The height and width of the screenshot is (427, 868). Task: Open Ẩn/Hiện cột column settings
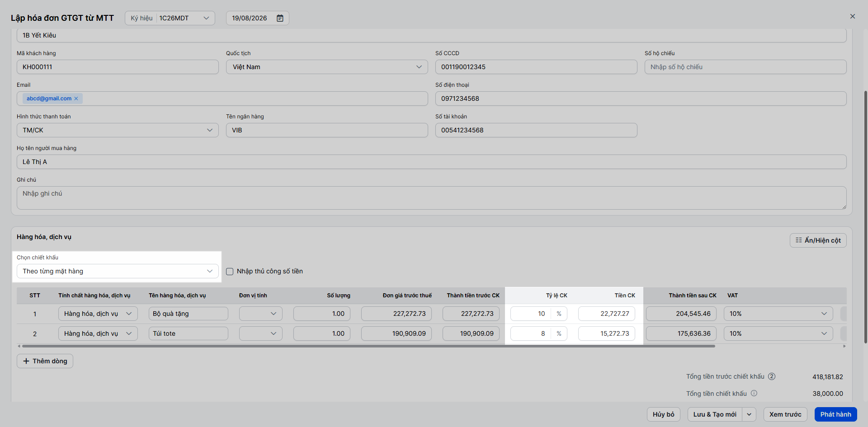coord(818,240)
